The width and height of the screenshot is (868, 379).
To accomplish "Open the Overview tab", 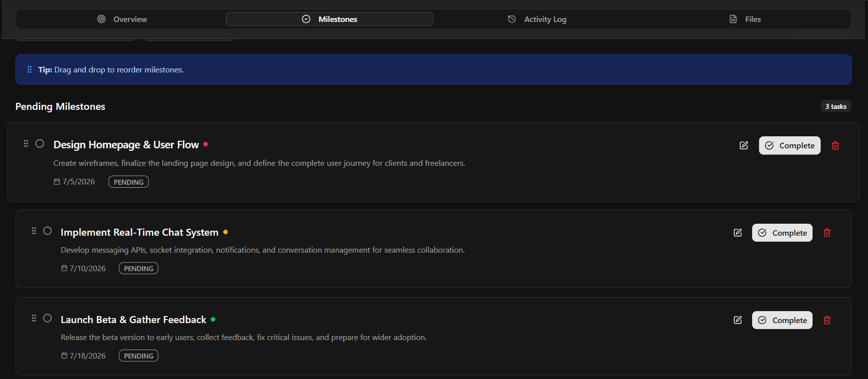I will tap(122, 19).
